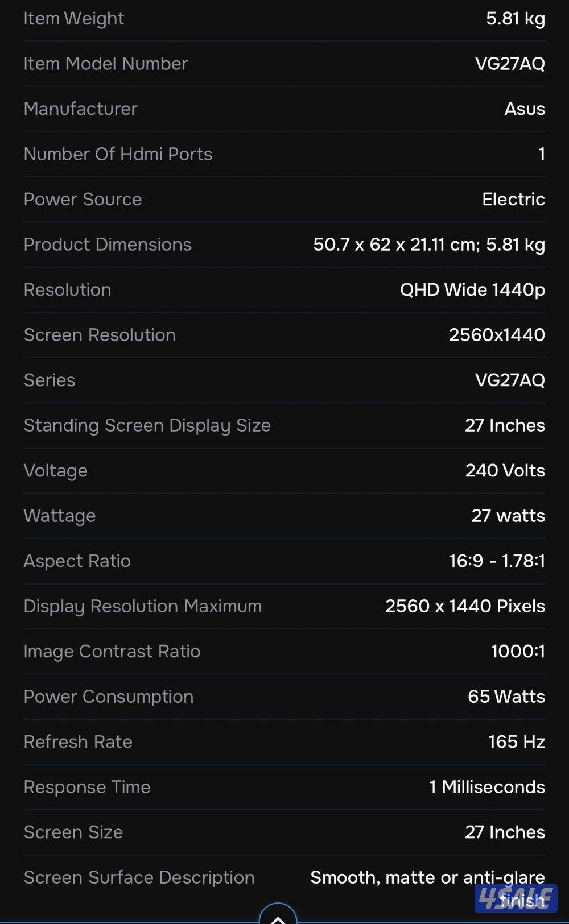This screenshot has height=924, width=569.
Task: Tap the 27 watts wattage value
Action: point(508,516)
